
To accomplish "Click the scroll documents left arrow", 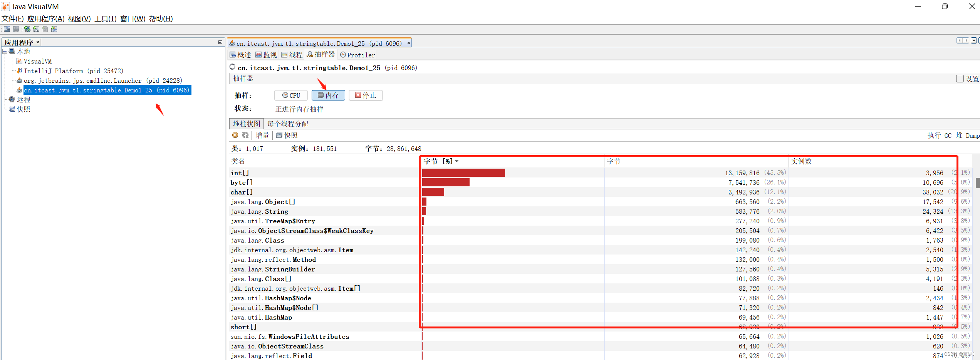I will tap(960, 40).
